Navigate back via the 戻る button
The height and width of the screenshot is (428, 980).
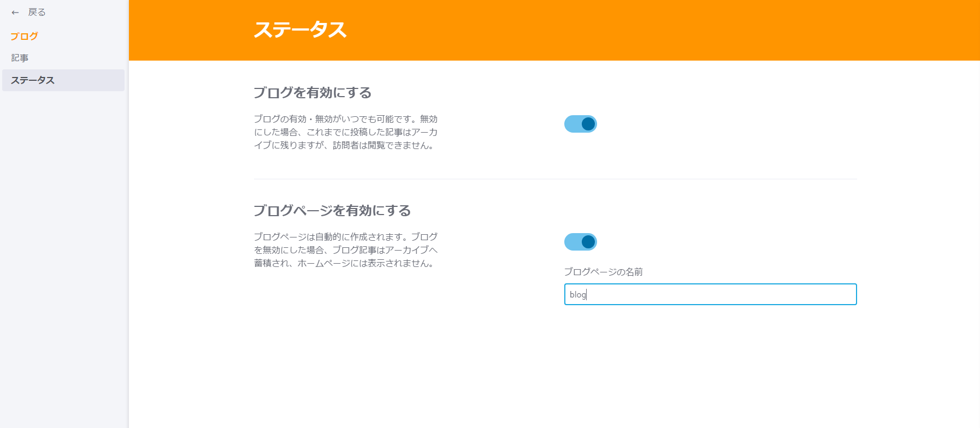[35, 12]
